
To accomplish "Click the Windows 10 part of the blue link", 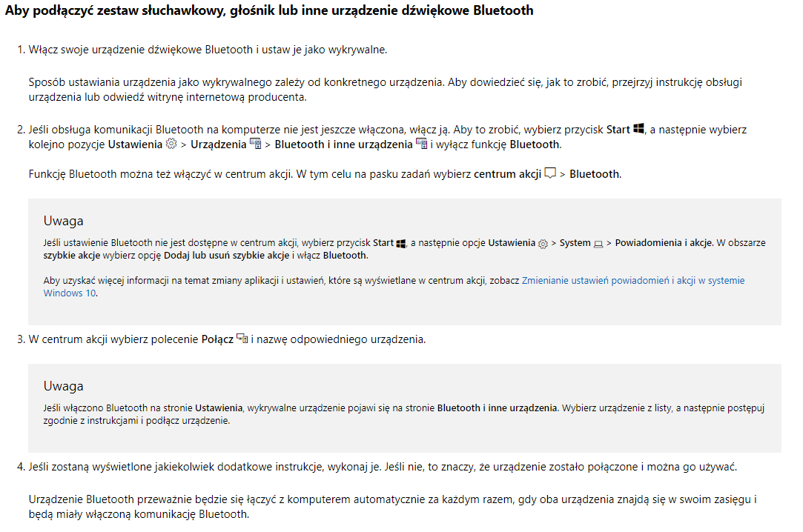I will pos(70,293).
